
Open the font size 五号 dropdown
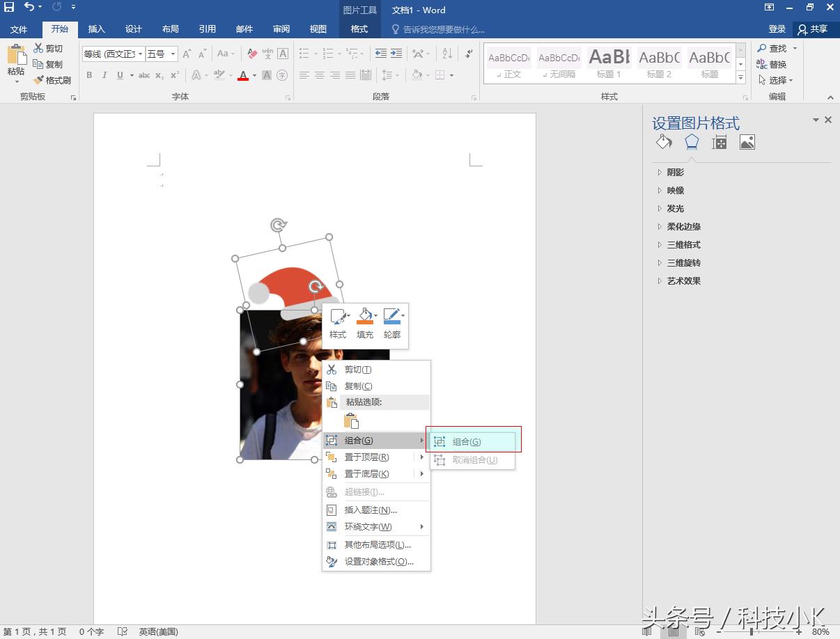pyautogui.click(x=173, y=54)
